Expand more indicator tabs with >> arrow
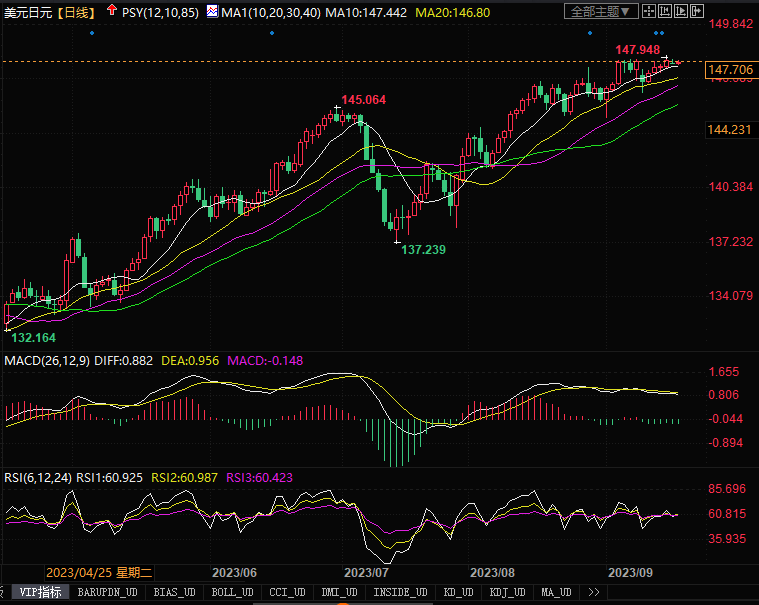Screen dimensions: 759x605 tap(595, 592)
